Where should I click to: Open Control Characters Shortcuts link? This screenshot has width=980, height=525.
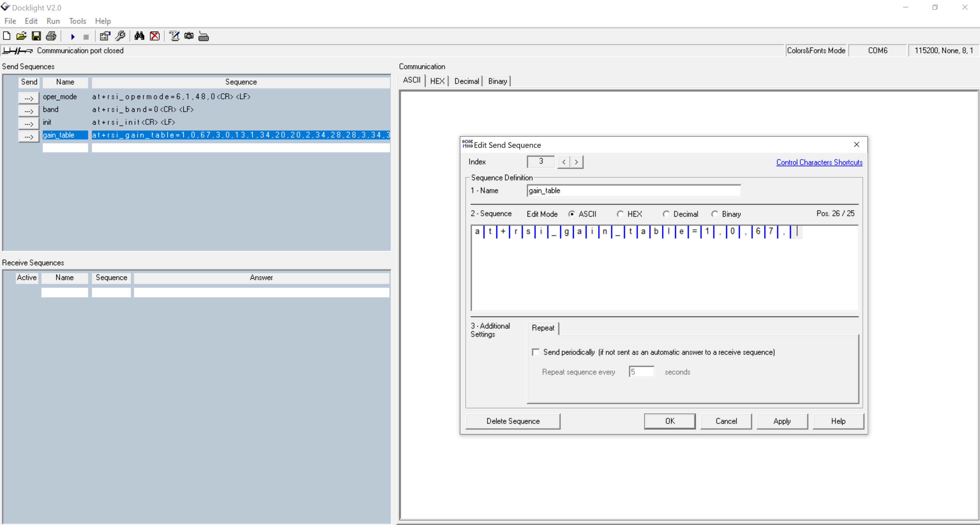[819, 162]
